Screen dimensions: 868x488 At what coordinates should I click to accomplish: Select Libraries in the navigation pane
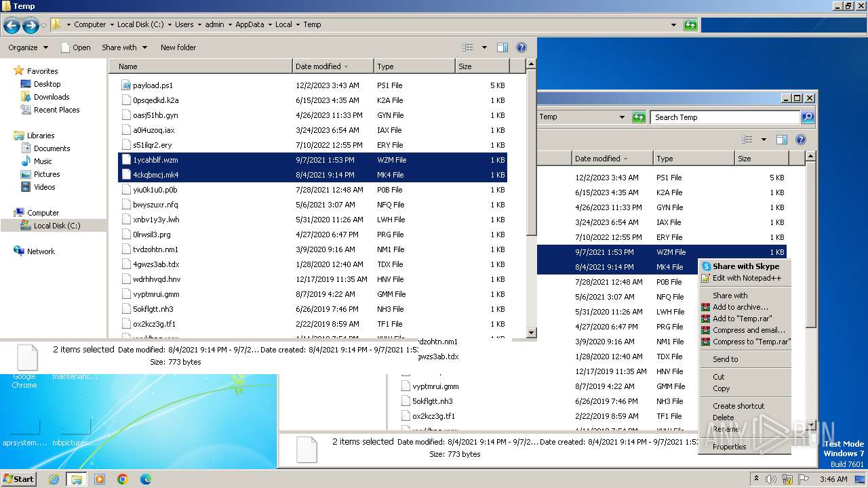41,136
